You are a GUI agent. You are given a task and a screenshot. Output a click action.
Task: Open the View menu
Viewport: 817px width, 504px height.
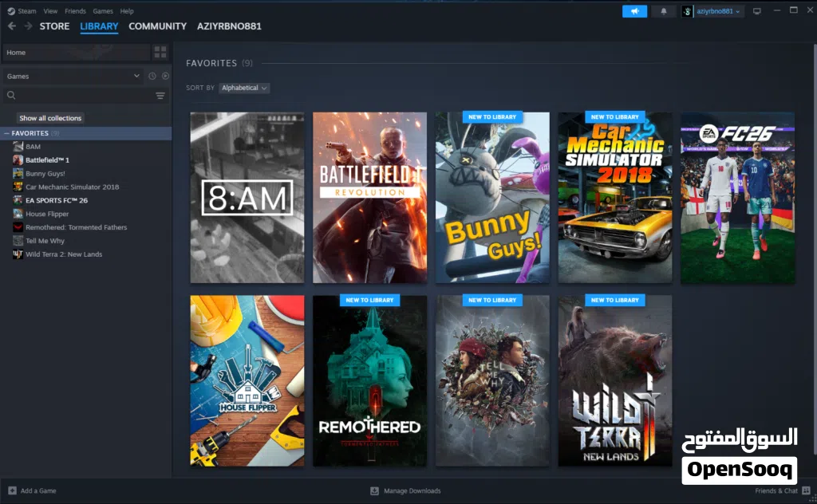pos(50,11)
